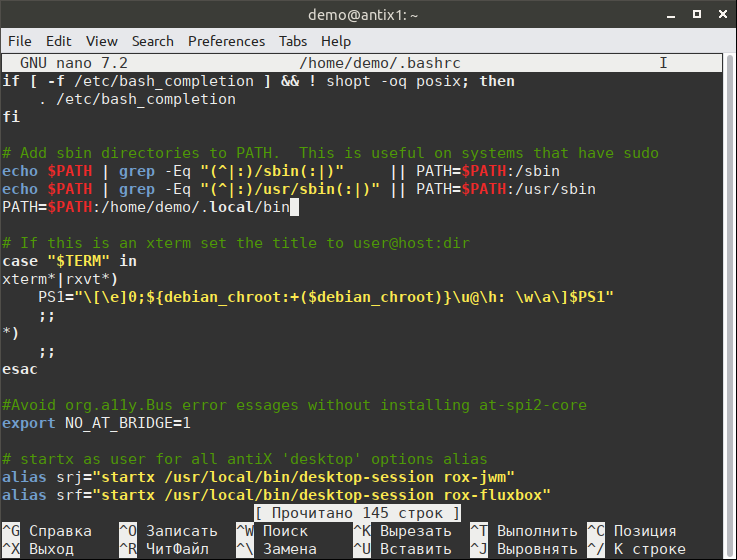This screenshot has width=737, height=560.
Task: Click the window title 'demo@antix1: ~'
Action: [x=363, y=15]
